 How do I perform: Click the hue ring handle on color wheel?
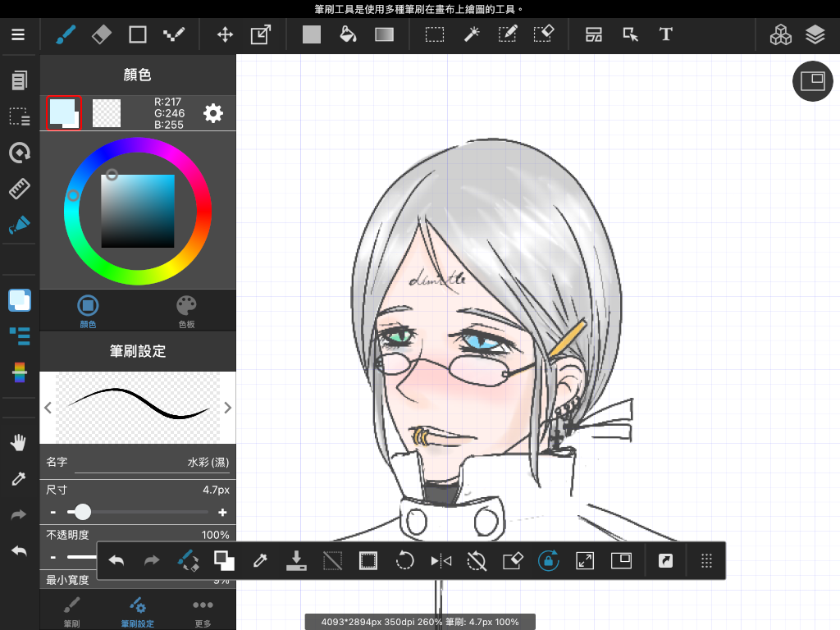tap(73, 195)
